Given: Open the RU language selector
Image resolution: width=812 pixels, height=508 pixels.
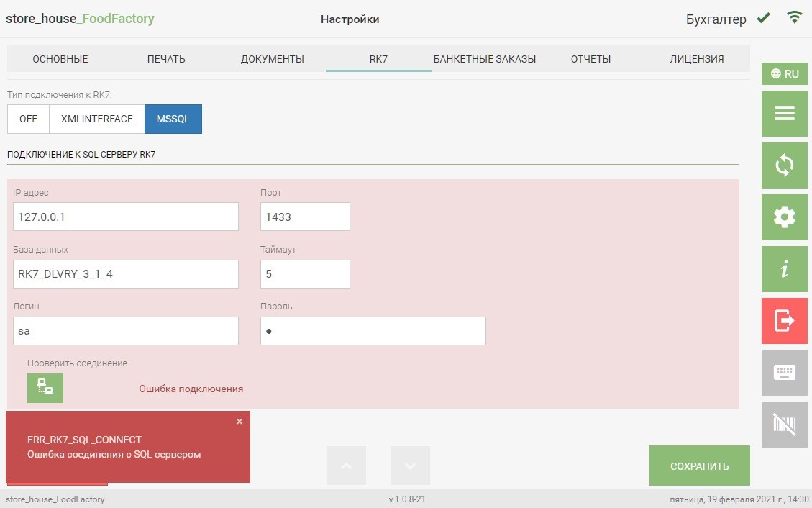Looking at the screenshot, I should (784, 73).
